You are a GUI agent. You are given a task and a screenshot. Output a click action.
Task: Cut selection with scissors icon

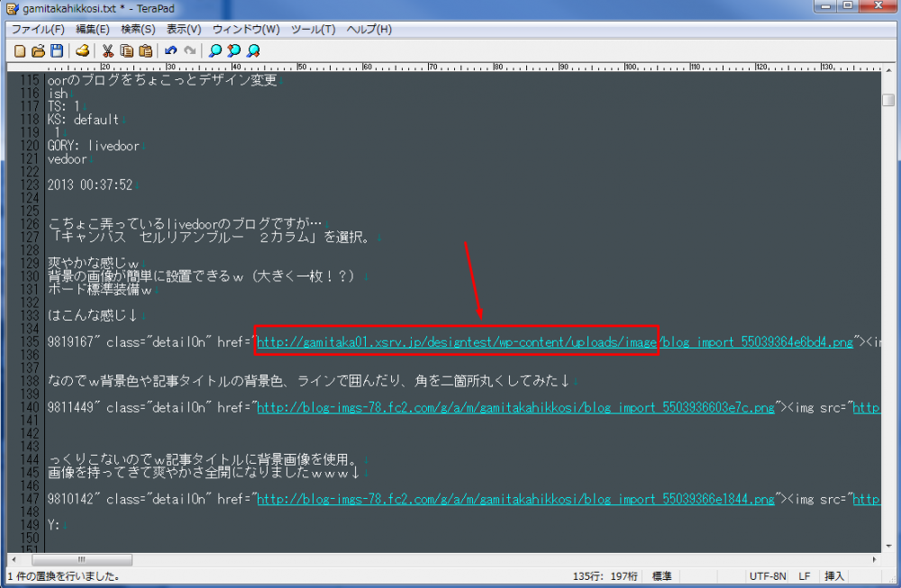(x=107, y=51)
